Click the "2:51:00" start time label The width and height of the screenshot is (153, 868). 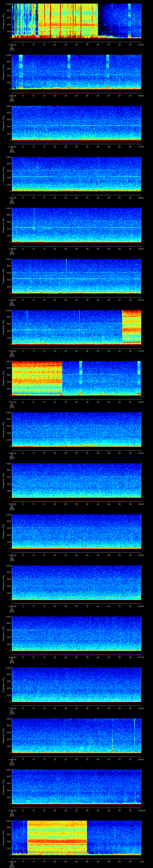[x=12, y=402]
